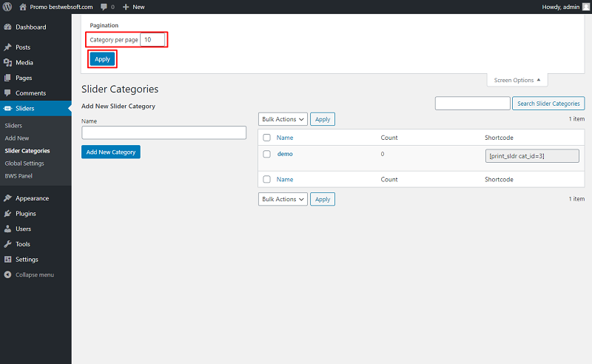
Task: Click Apply next to the bottom Bulk Actions
Action: 323,199
